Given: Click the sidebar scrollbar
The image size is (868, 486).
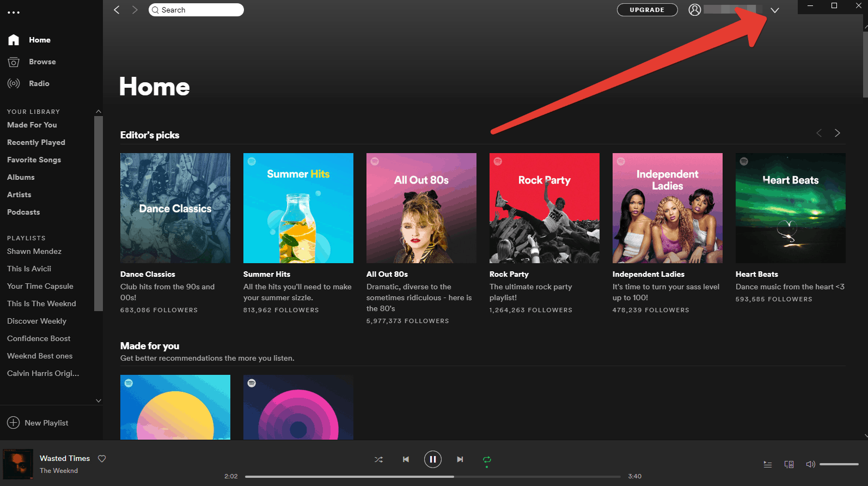Looking at the screenshot, I should coord(99,214).
